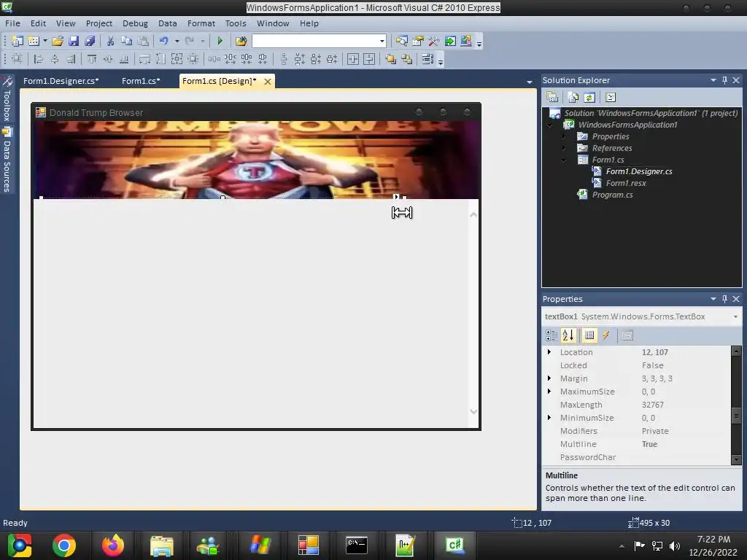Click the New Project toolbar icon
The height and width of the screenshot is (560, 747).
click(x=18, y=41)
